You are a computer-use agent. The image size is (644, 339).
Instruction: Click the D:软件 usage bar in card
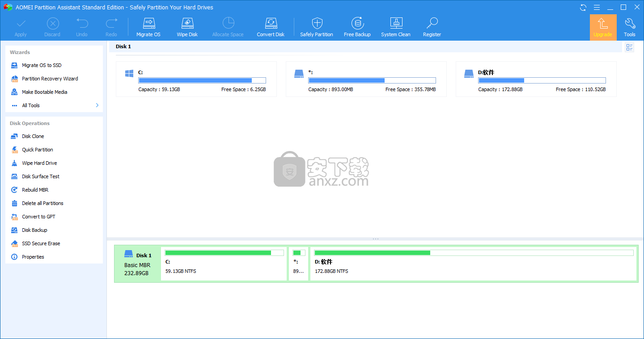pos(542,80)
